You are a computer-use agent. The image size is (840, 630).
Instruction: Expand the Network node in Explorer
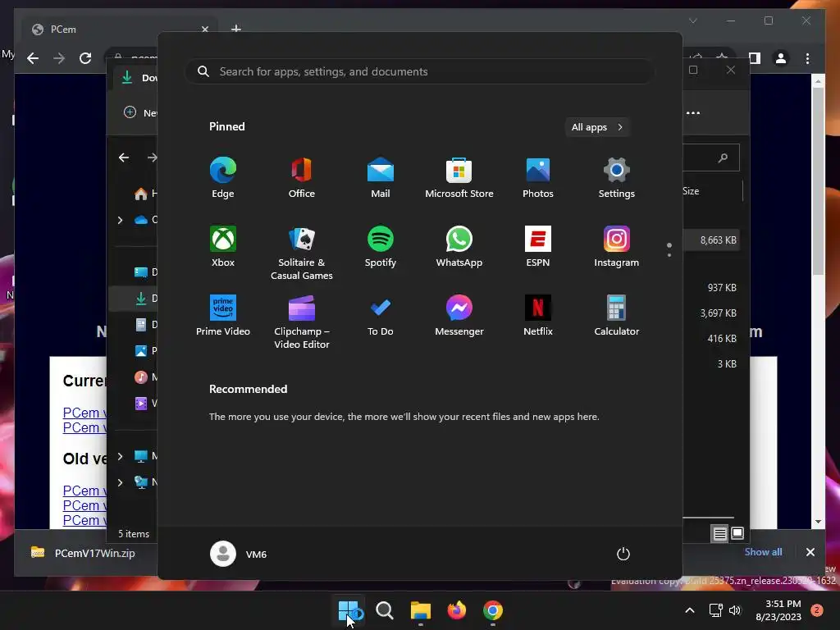(120, 482)
